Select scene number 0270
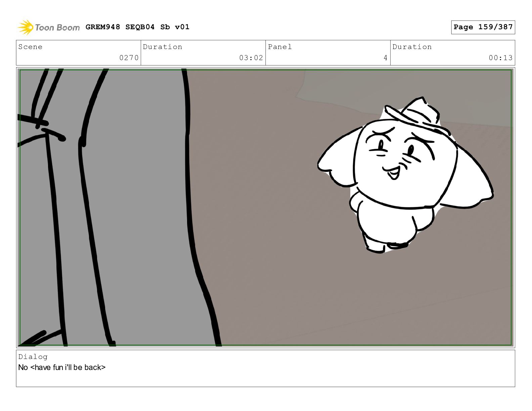Viewport: 532px width, 411px height. [x=129, y=58]
